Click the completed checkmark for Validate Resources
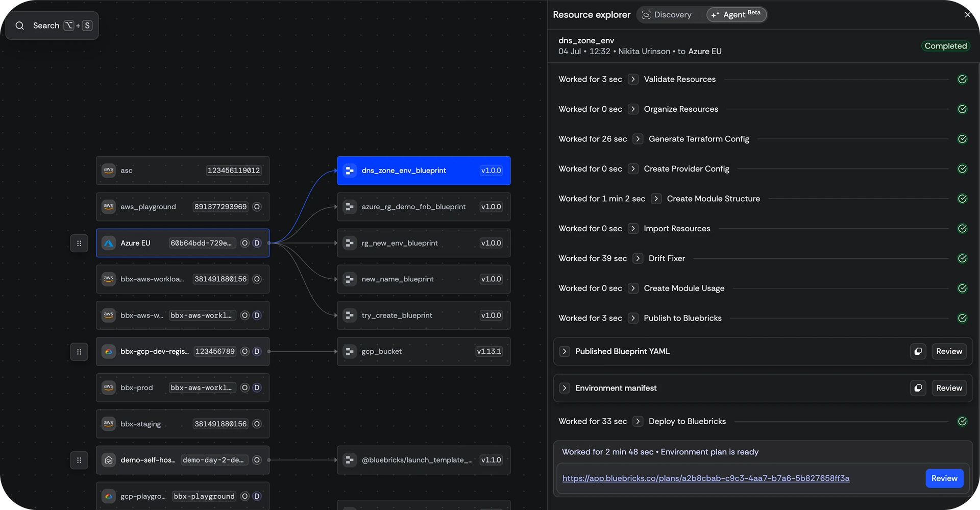This screenshot has height=510, width=980. point(962,79)
